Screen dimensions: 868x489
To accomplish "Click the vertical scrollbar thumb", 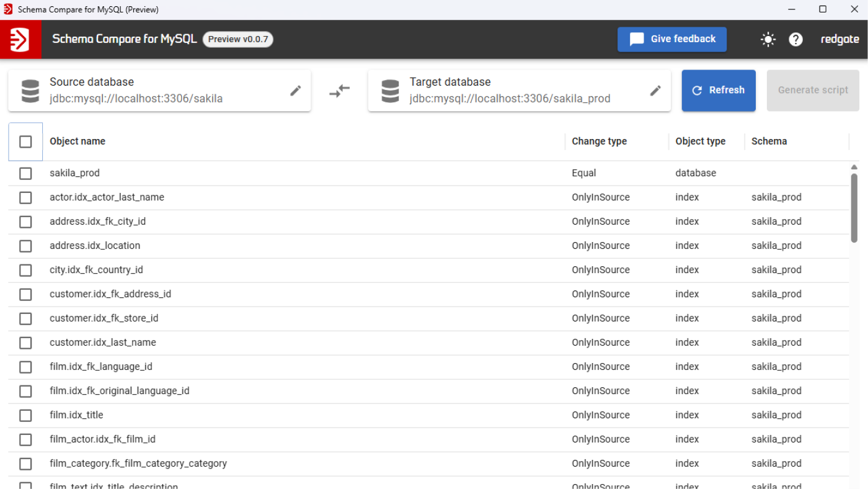I will [x=854, y=208].
